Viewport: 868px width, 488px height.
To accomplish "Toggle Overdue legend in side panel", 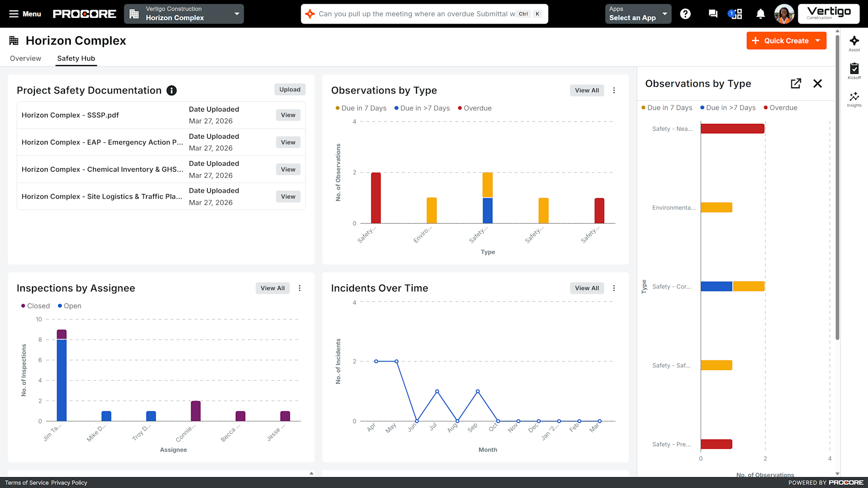I will tap(780, 108).
